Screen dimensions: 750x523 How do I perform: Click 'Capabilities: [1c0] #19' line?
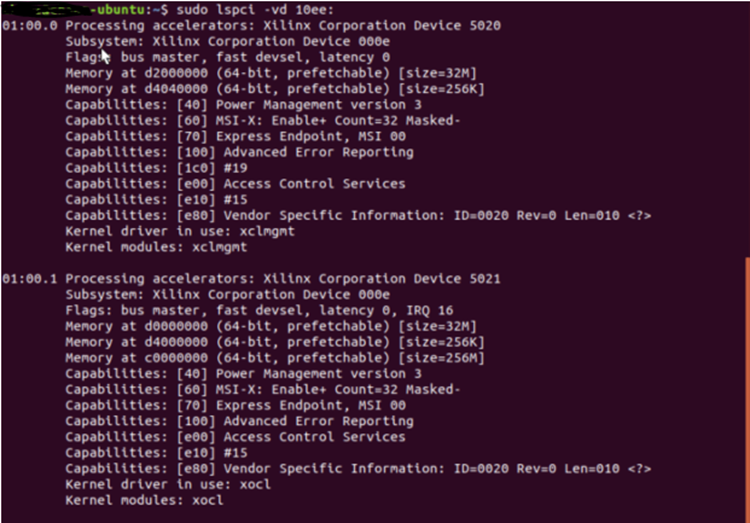coord(156,168)
